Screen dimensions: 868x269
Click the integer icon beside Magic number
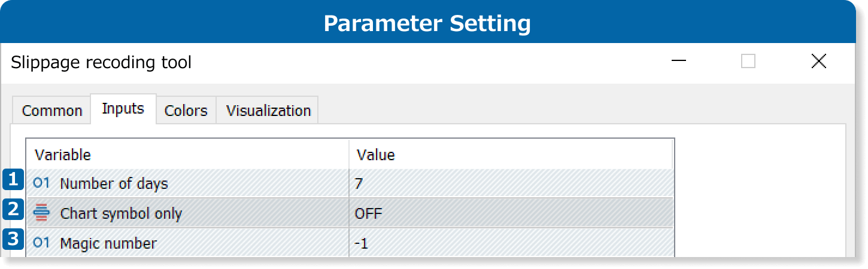41,243
